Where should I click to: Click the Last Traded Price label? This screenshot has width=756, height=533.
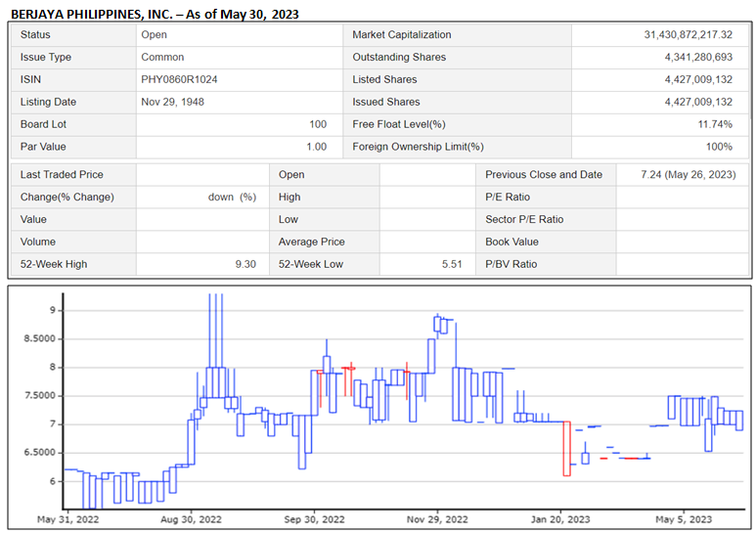click(x=62, y=174)
